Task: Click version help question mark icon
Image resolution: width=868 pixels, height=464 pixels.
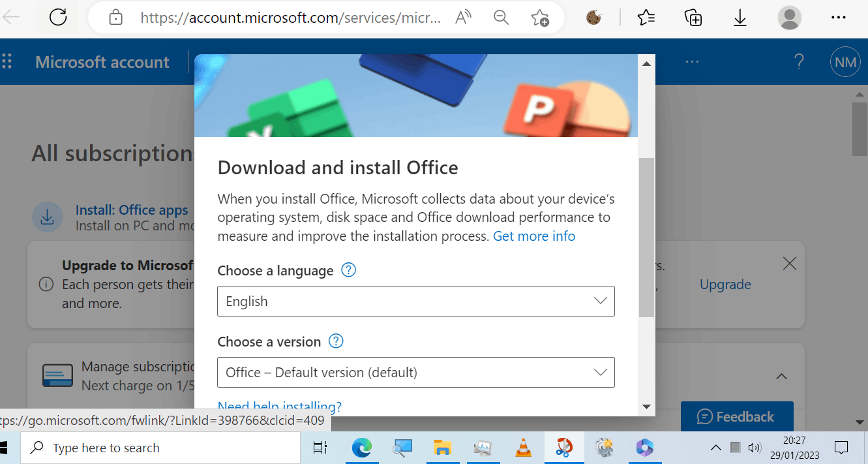Action: click(336, 341)
